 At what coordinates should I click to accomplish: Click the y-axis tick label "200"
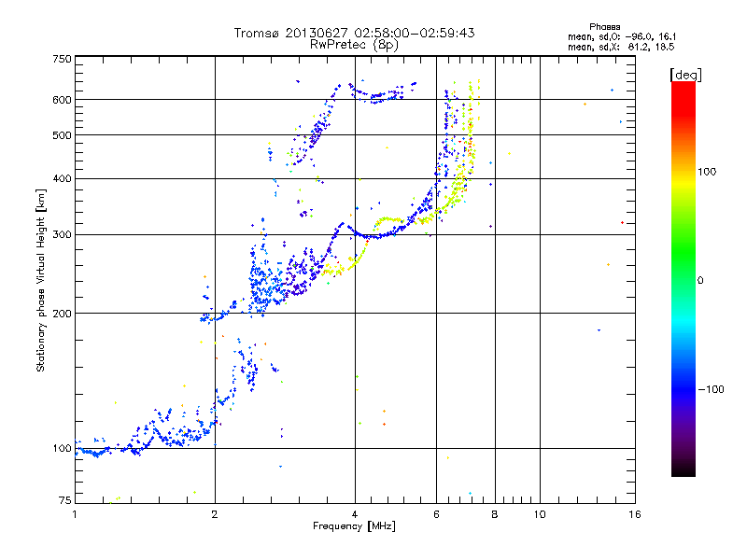click(63, 314)
